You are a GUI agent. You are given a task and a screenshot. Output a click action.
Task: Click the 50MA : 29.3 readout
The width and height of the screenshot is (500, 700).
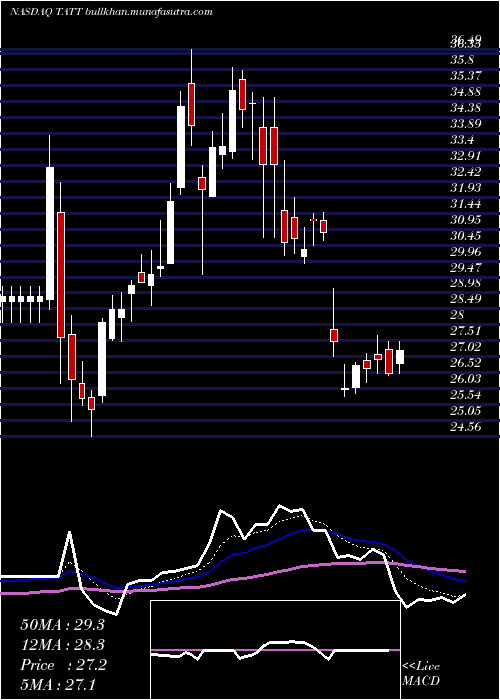point(62,625)
